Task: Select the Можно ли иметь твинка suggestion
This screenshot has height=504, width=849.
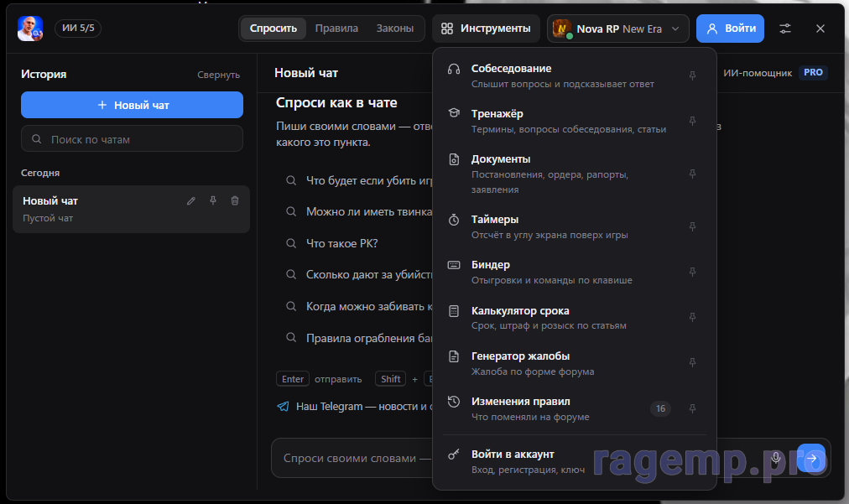Action: coord(358,212)
